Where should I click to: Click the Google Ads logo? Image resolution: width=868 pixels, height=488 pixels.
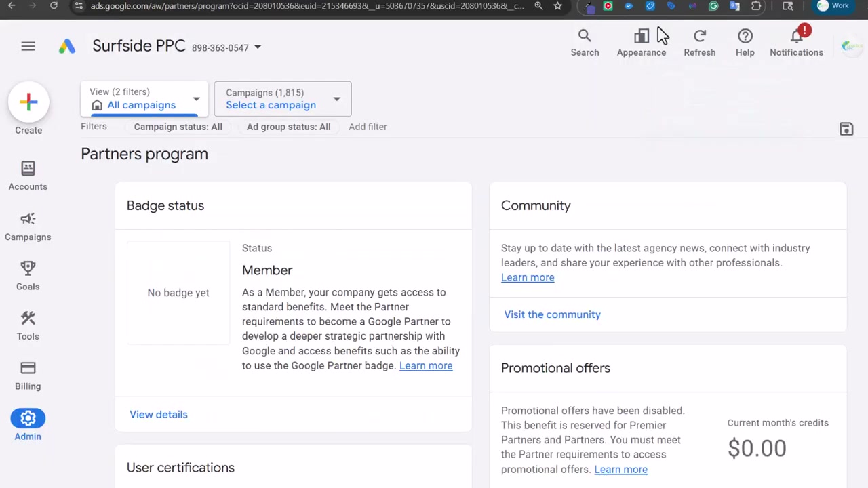[x=66, y=46]
